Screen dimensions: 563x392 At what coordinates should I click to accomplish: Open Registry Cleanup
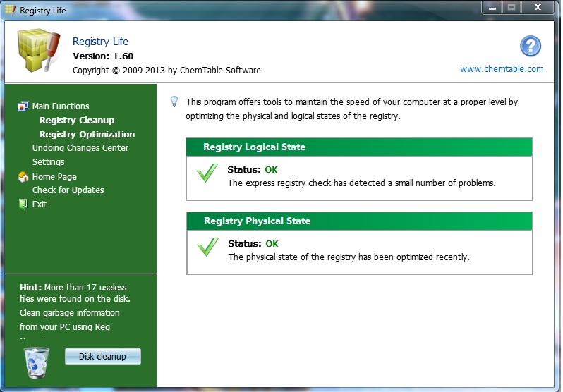pos(77,121)
